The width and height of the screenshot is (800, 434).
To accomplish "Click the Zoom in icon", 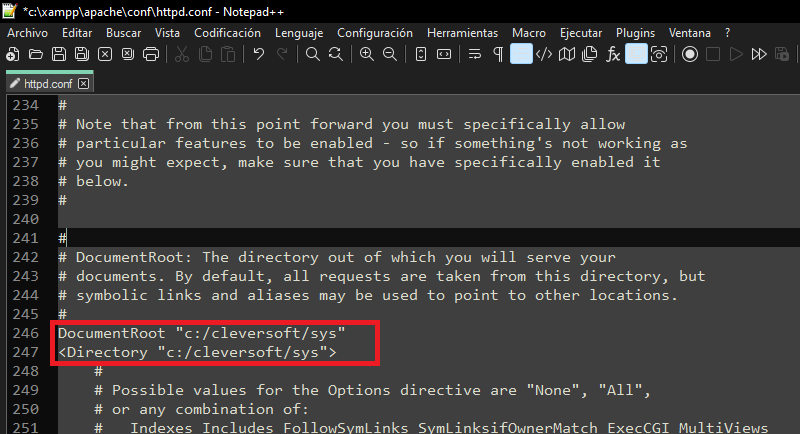I will tap(367, 54).
